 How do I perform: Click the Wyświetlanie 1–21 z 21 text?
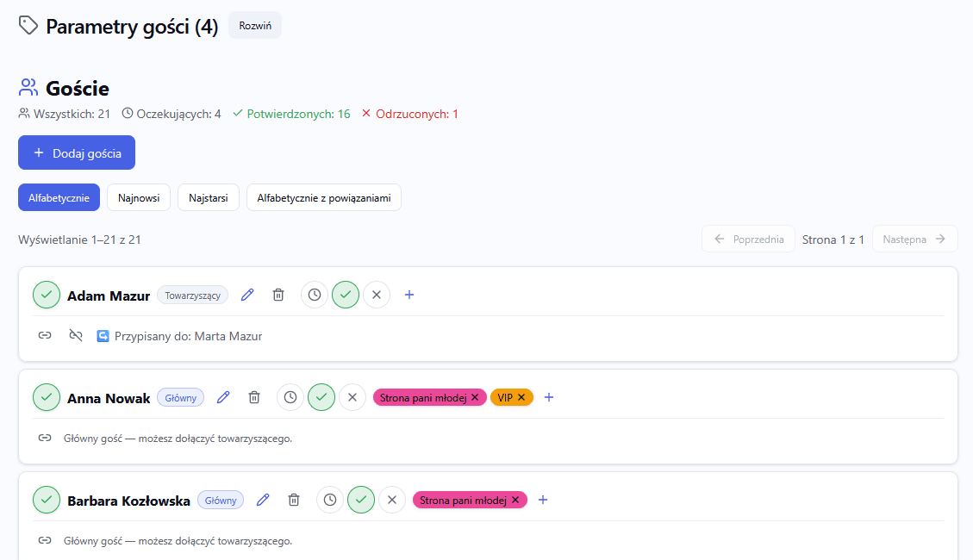click(x=79, y=240)
